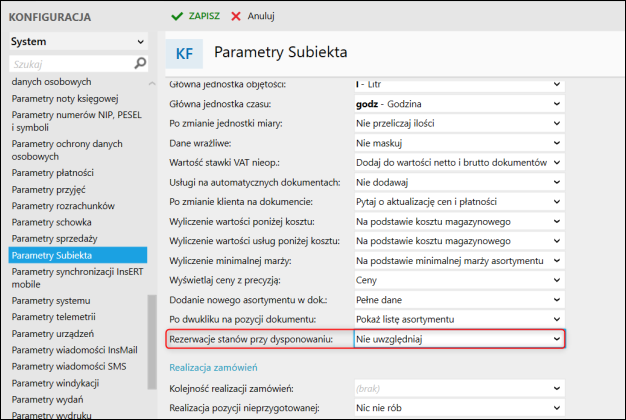This screenshot has width=626, height=420.
Task: Open Wyświetlaj ceny z precyzją dropdown
Action: [460, 280]
